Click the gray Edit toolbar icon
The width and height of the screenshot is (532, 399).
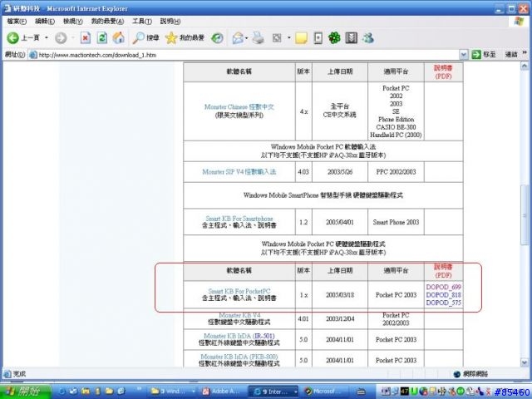pos(277,38)
